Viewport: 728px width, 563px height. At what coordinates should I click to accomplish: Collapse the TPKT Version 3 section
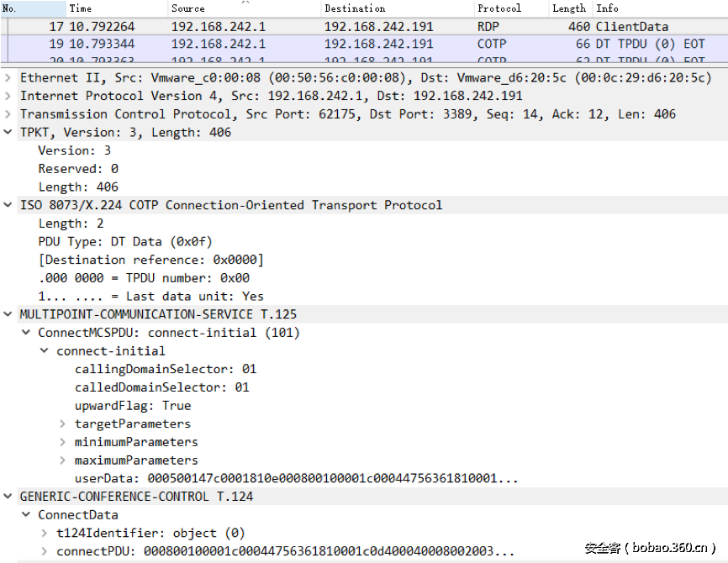click(8, 133)
